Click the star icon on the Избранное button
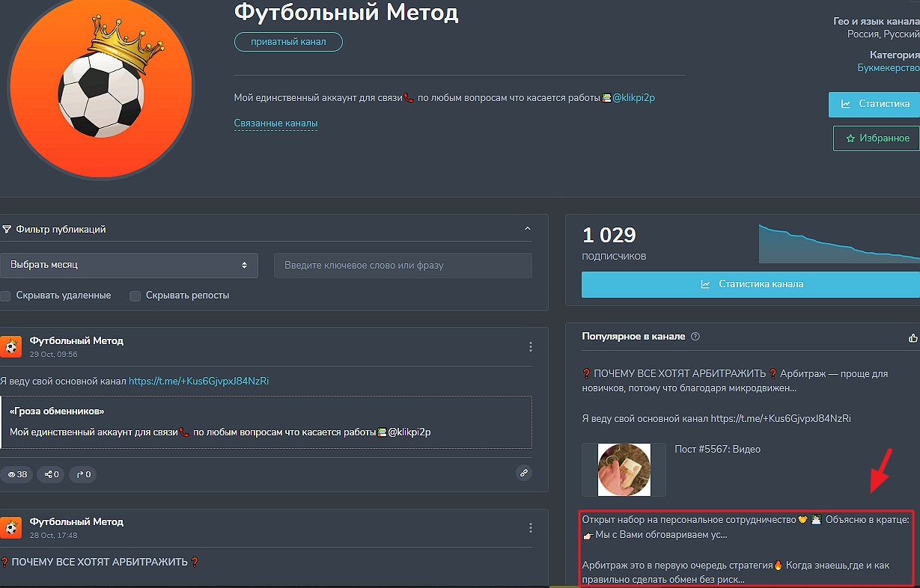Image resolution: width=920 pixels, height=588 pixels. [850, 138]
